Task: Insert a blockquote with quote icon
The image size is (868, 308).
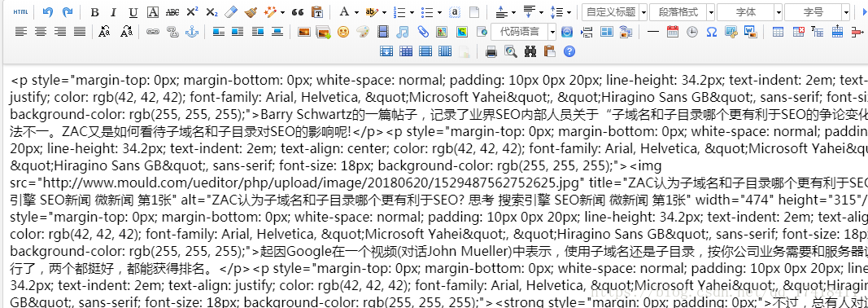Action: click(298, 12)
